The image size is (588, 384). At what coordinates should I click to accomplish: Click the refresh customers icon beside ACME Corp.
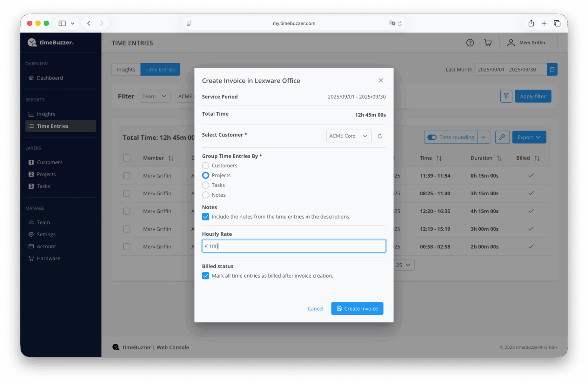[380, 136]
